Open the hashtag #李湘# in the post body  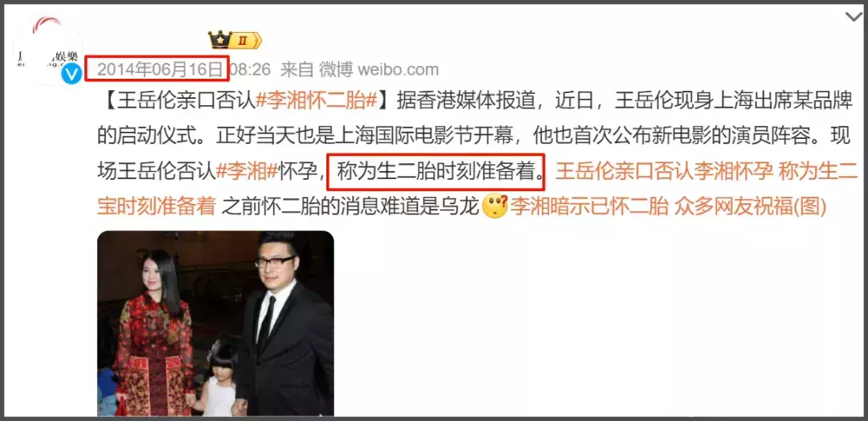(x=246, y=171)
